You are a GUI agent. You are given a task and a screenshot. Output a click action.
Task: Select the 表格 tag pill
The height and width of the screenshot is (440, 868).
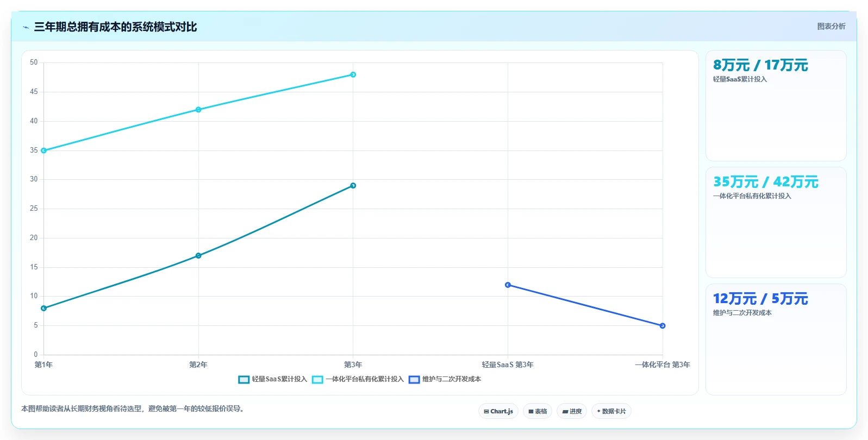538,411
